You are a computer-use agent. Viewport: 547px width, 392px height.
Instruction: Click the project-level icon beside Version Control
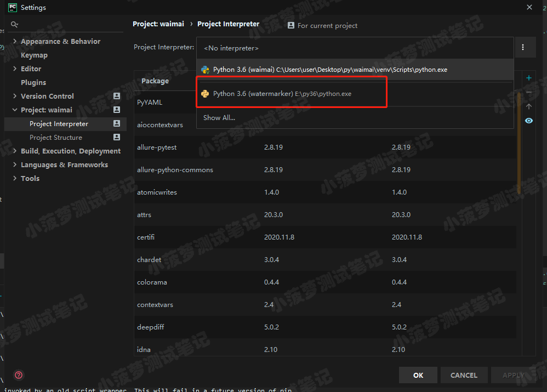click(117, 96)
